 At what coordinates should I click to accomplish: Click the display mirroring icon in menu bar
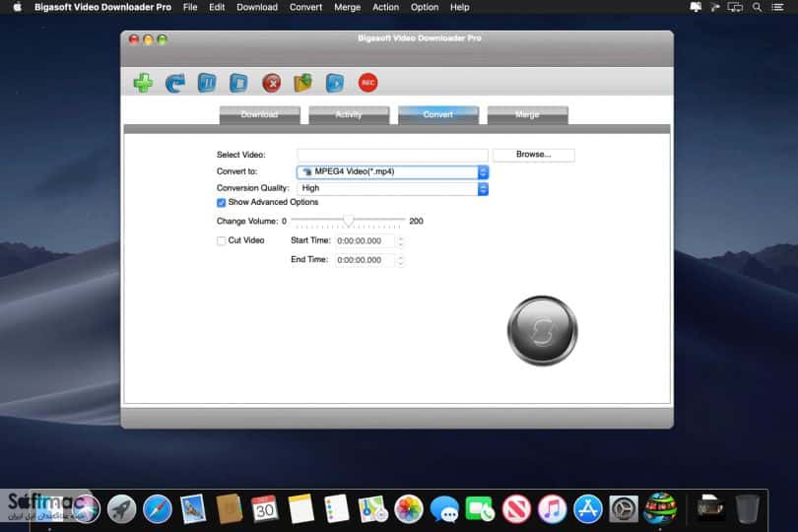735,7
